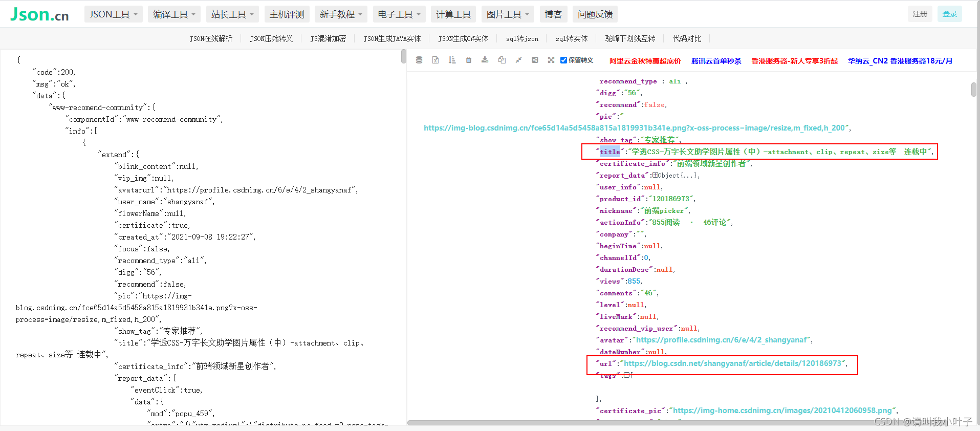
Task: Select the sql转实体 tab
Action: [572, 38]
